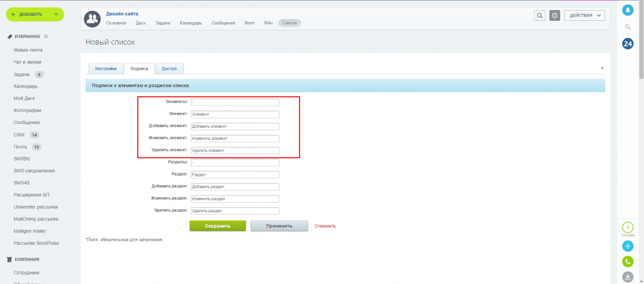The height and width of the screenshot is (284, 644).
Task: Open SMSBiz in sidebar
Action: click(22, 159)
